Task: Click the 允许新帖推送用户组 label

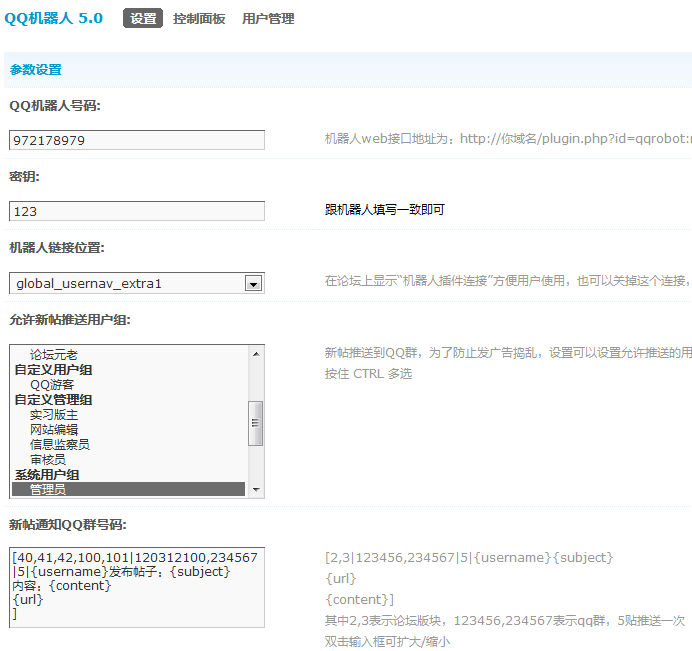Action: point(70,320)
